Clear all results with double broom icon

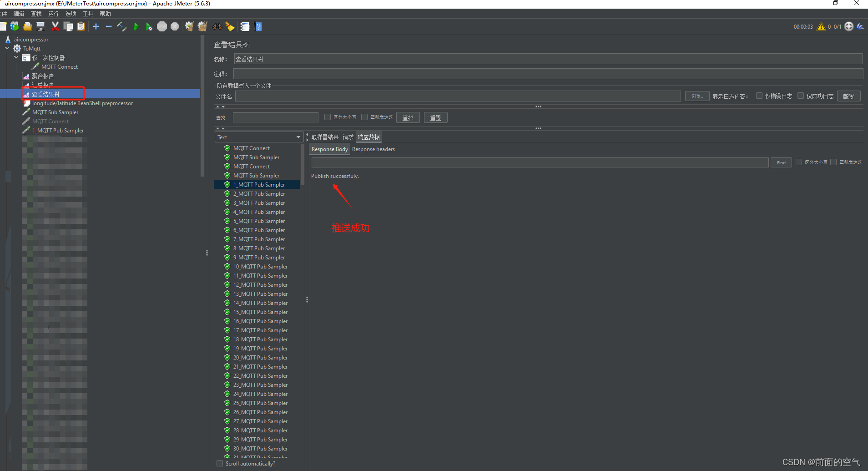[x=202, y=26]
